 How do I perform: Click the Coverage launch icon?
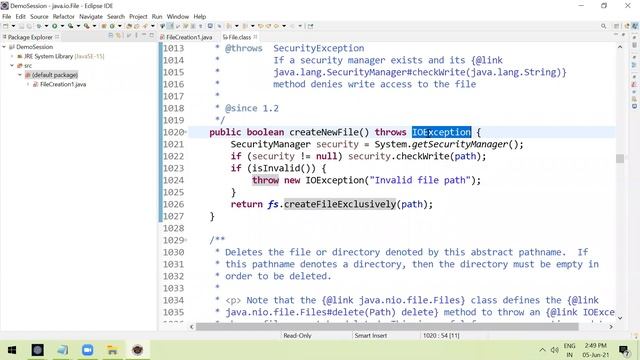tap(71, 26)
